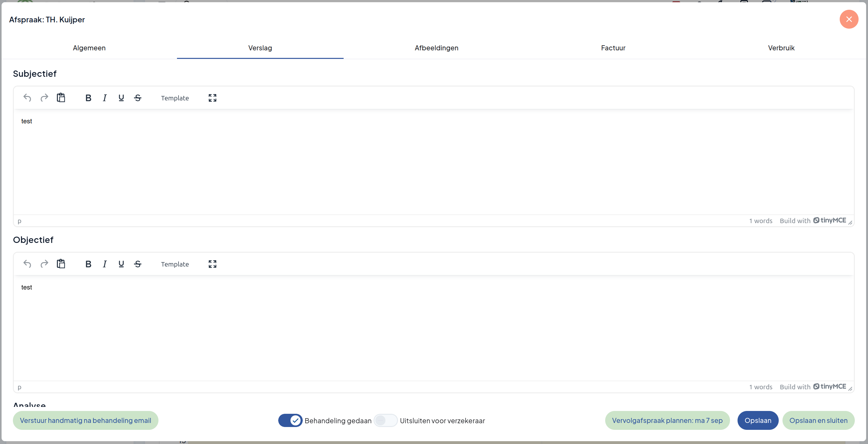
Task: Click Verstuur handmatig na behandeling email
Action: 86,420
